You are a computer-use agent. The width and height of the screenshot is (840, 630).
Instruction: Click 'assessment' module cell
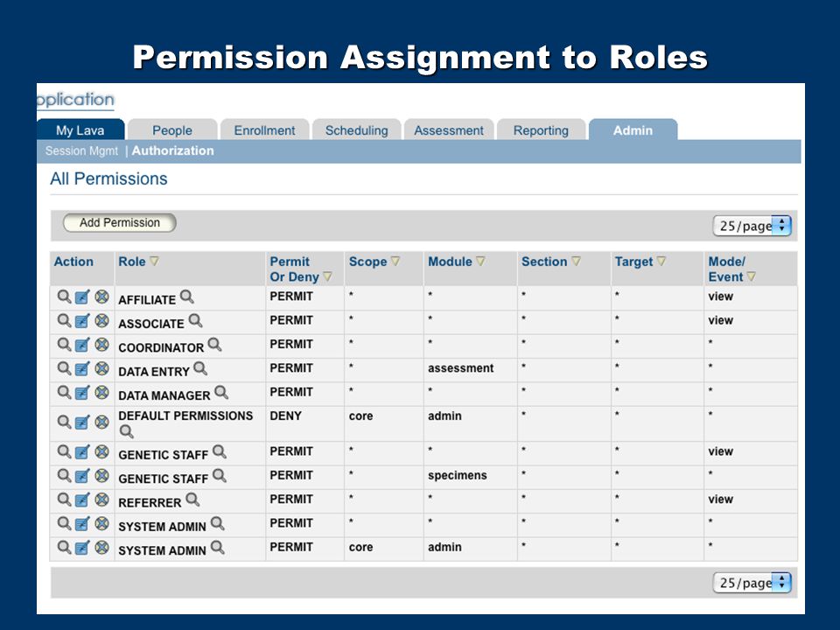[x=461, y=368]
